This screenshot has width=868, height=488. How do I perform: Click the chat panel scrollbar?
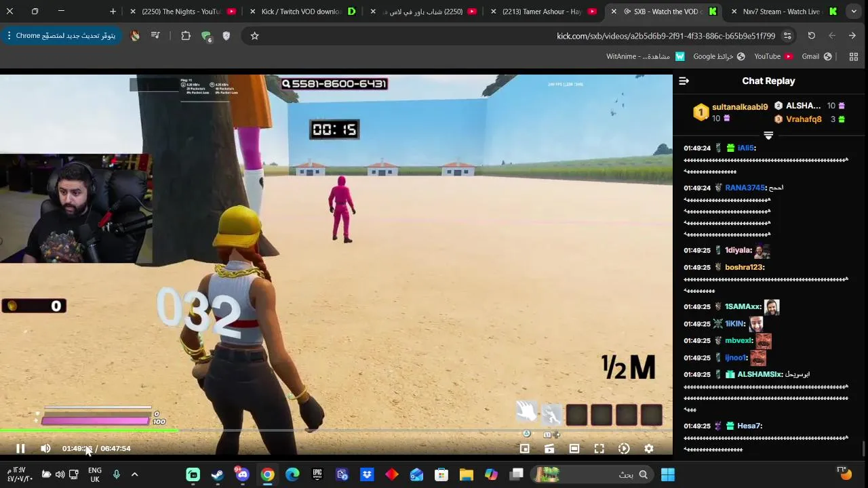pos(864,448)
